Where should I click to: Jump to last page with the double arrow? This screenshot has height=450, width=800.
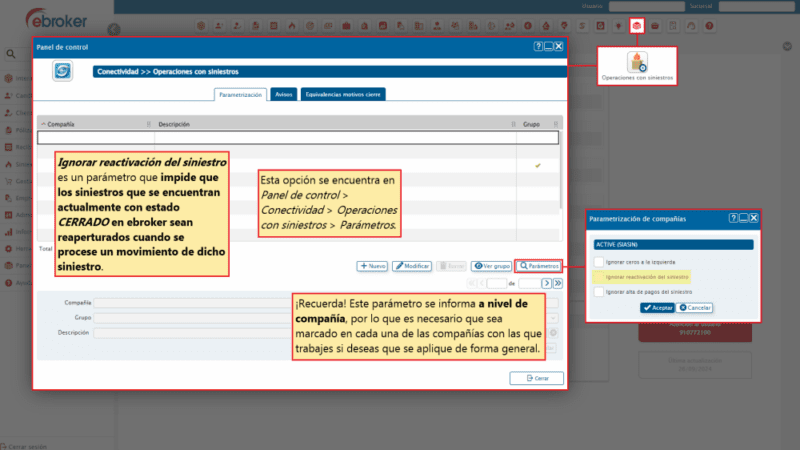click(558, 283)
